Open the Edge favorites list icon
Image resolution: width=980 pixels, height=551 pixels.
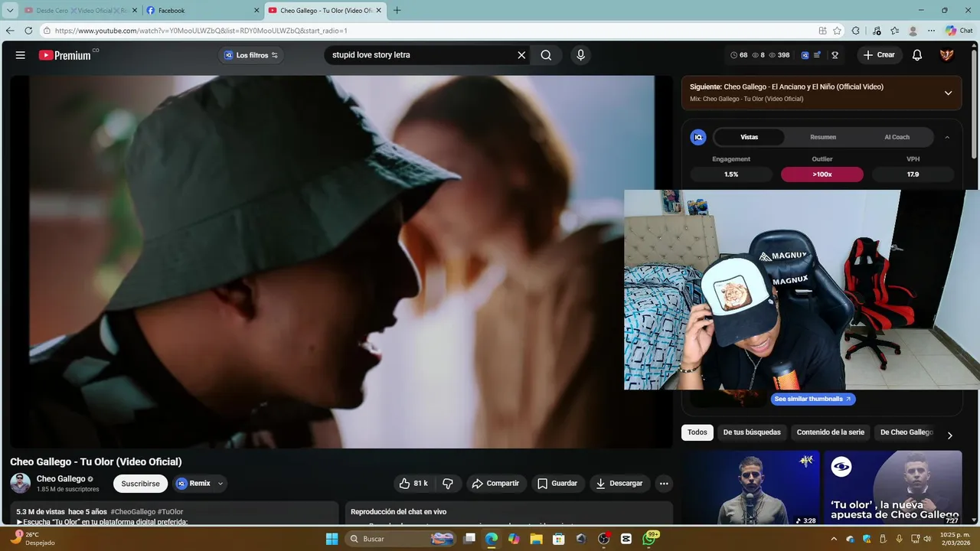(894, 31)
